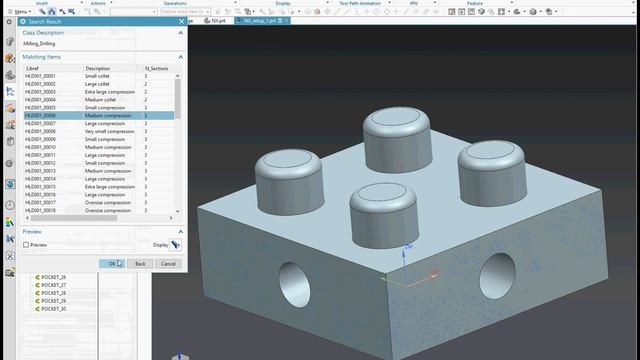Select row HLD001_00002 Large collet
The width and height of the screenshot is (640, 360).
click(x=99, y=84)
